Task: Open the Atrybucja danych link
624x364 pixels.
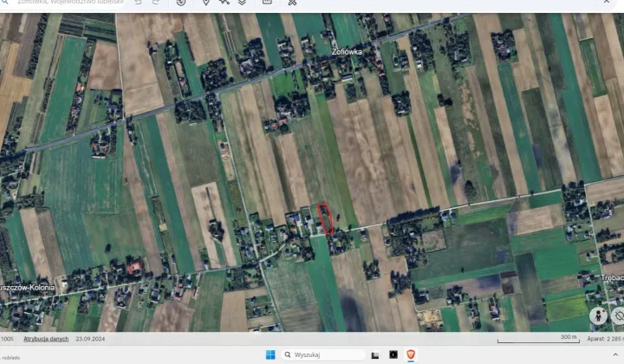Action: [x=46, y=339]
